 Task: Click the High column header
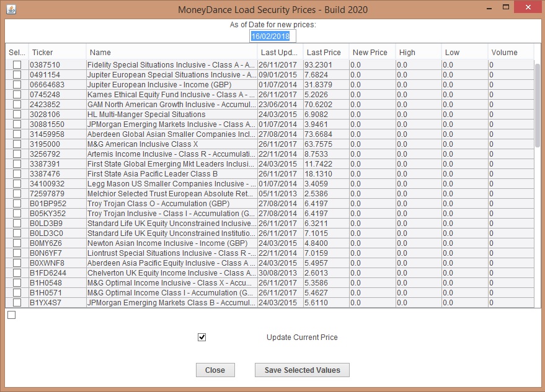419,53
